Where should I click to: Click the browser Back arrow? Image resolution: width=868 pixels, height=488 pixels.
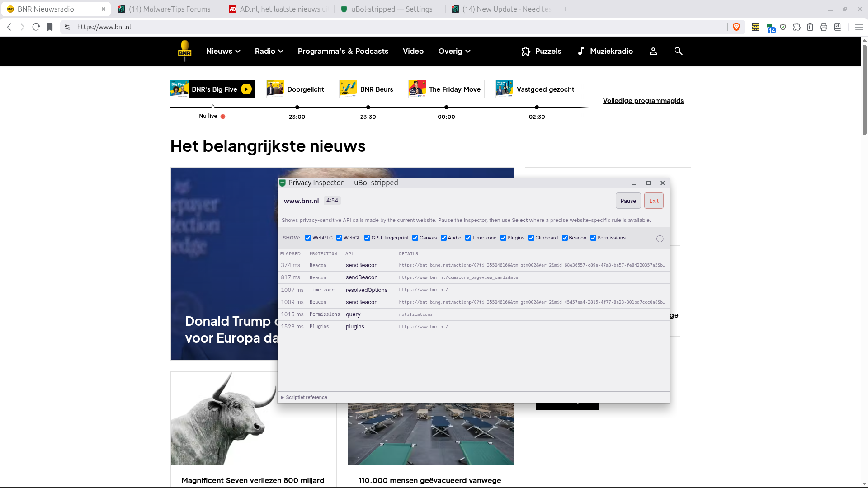coord(9,27)
